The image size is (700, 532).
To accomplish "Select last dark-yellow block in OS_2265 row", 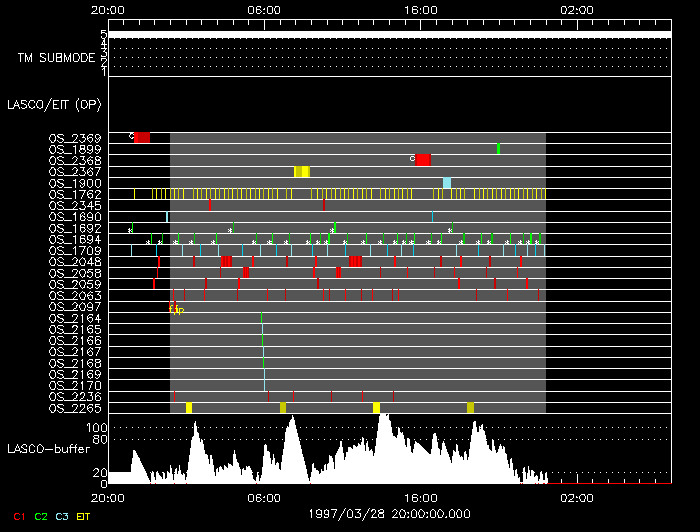I will coord(471,408).
